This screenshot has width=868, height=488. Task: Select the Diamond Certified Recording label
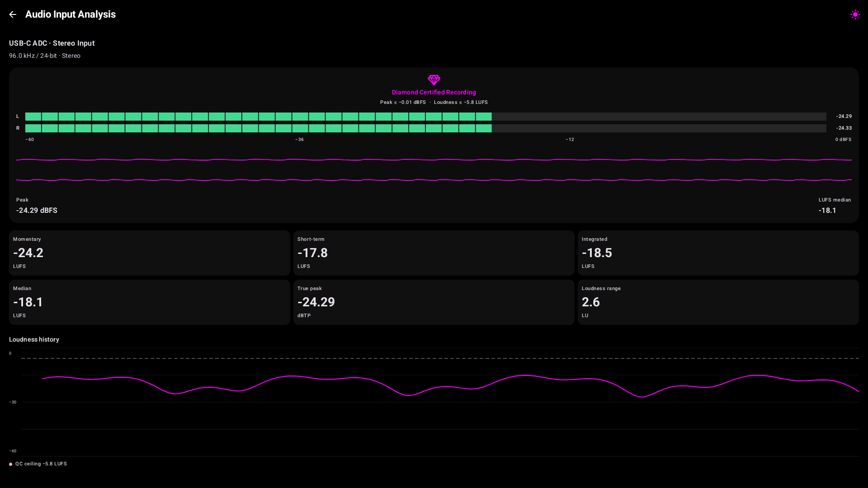434,92
